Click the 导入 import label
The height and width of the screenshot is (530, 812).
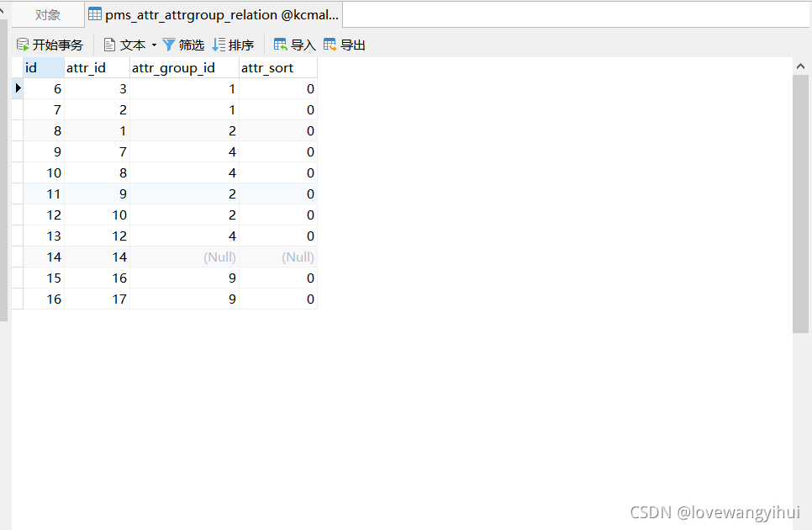pos(303,45)
